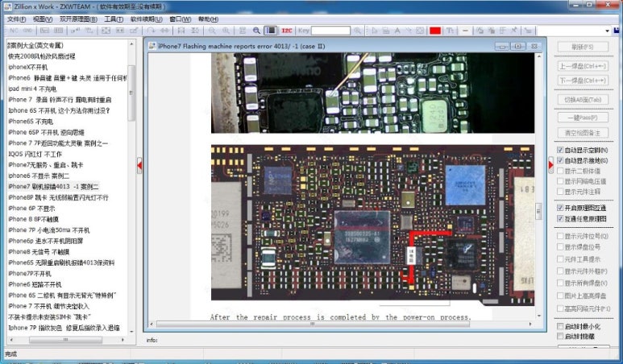Select 'iPhoneX不开机' in case list

click(28, 67)
